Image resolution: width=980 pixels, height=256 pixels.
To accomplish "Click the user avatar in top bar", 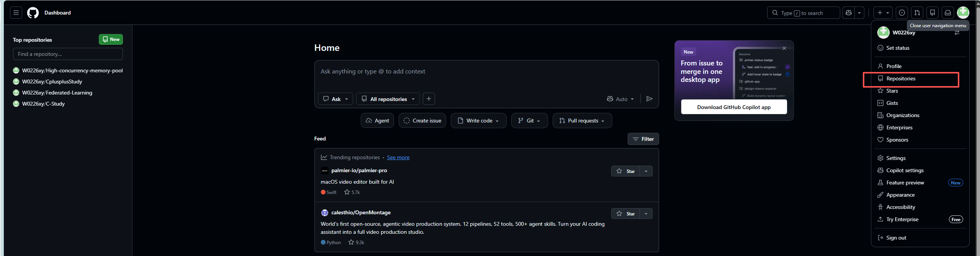I will point(963,13).
